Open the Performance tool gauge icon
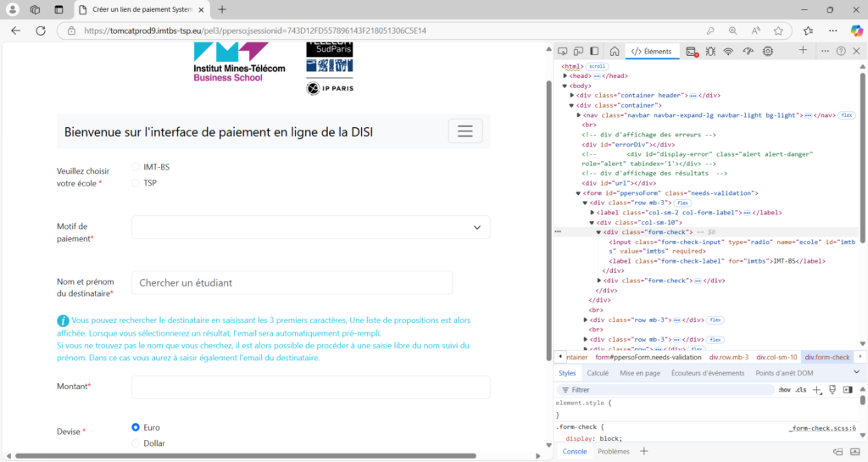Viewport: 868px width, 462px height. (748, 52)
